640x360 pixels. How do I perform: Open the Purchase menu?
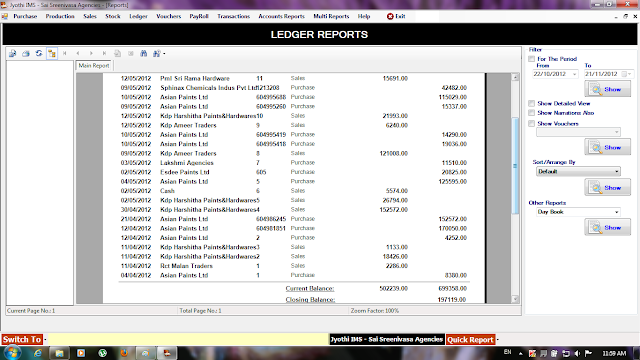tap(25, 16)
